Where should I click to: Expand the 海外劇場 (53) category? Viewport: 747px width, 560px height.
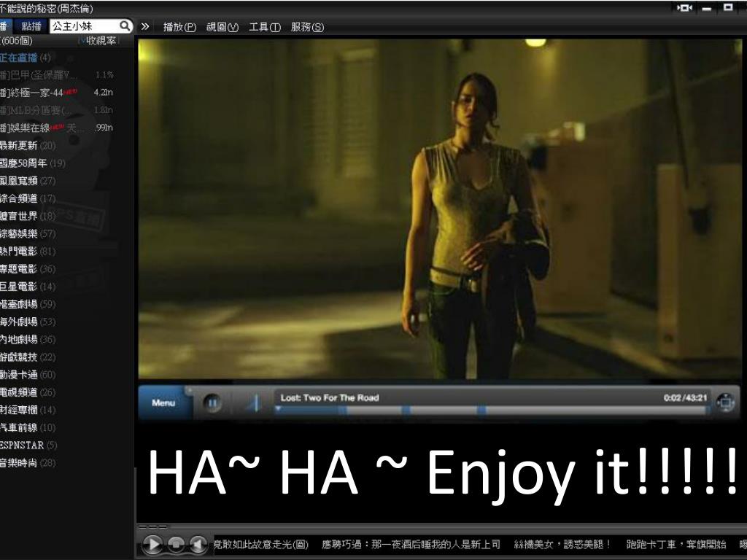[28, 322]
